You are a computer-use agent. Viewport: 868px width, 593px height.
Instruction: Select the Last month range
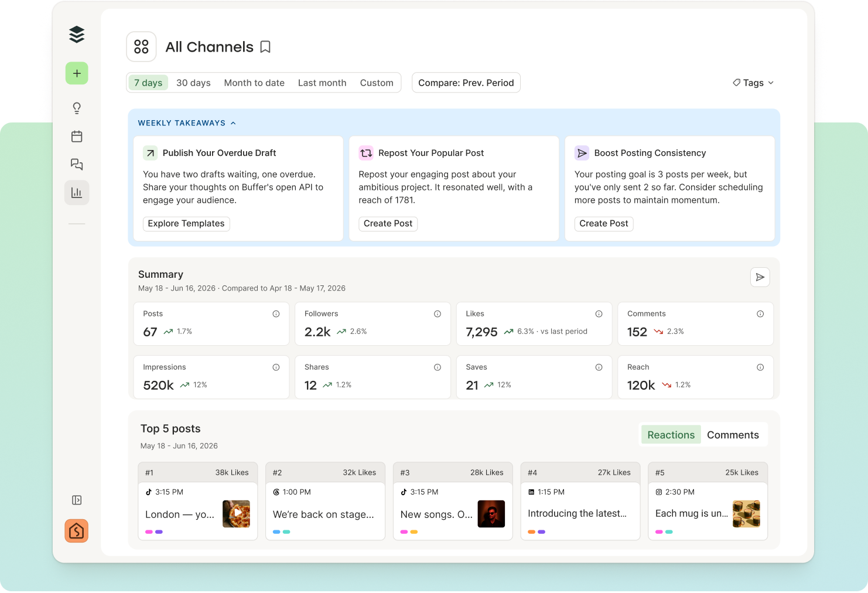(x=322, y=83)
